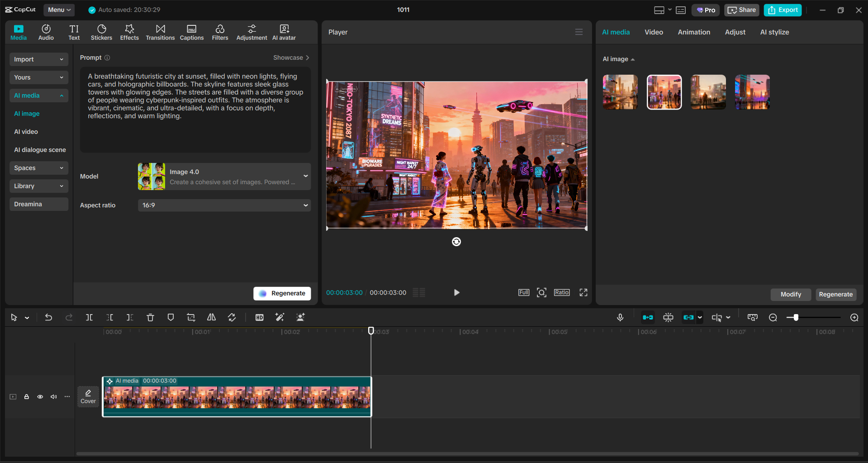
Task: Select the Filters icon
Action: click(x=220, y=32)
